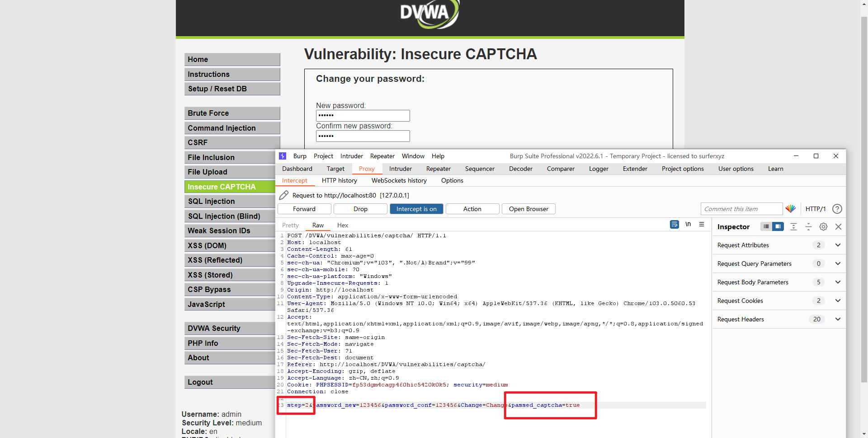Open DVWA Home page link
Viewport: 868px width, 438px height.
pos(232,59)
